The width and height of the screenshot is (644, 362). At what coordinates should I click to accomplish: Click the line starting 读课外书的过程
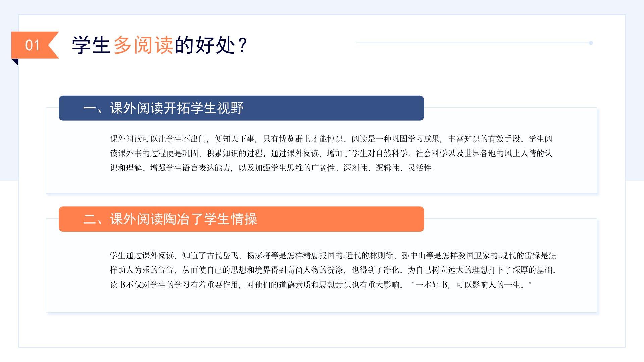point(331,153)
